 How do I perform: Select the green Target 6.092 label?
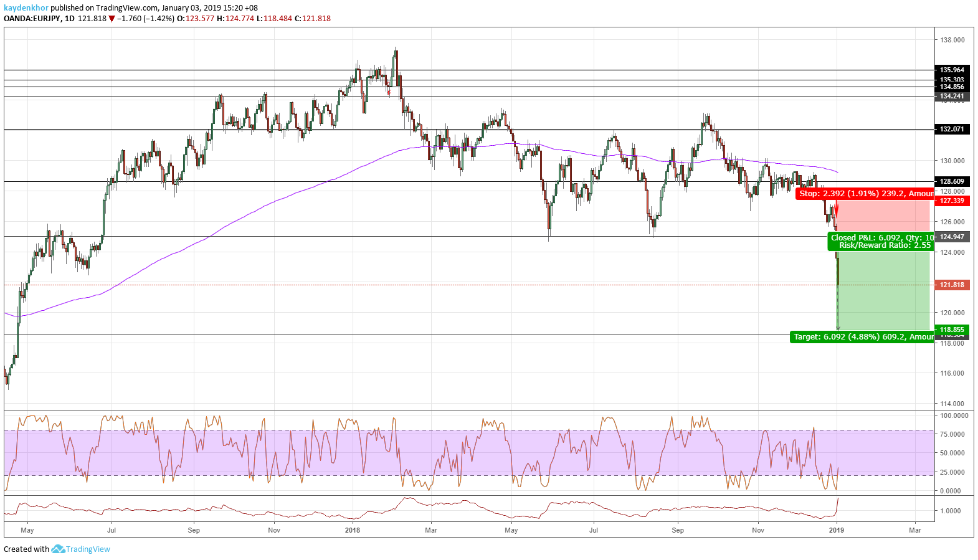(x=862, y=337)
